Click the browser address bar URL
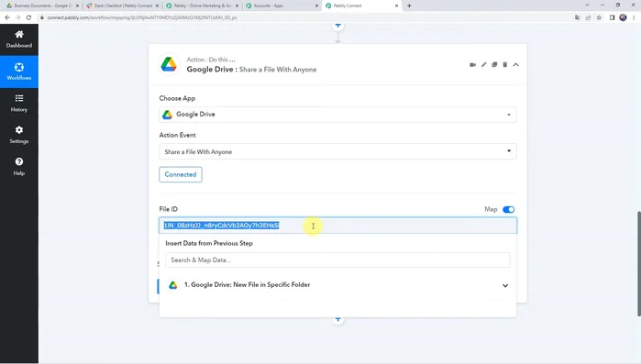This screenshot has height=364, width=641. tap(142, 17)
